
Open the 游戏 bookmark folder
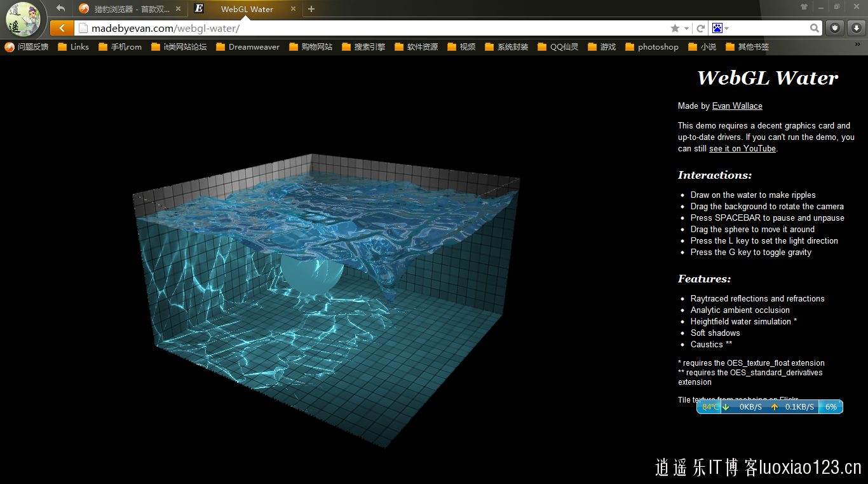tap(601, 47)
